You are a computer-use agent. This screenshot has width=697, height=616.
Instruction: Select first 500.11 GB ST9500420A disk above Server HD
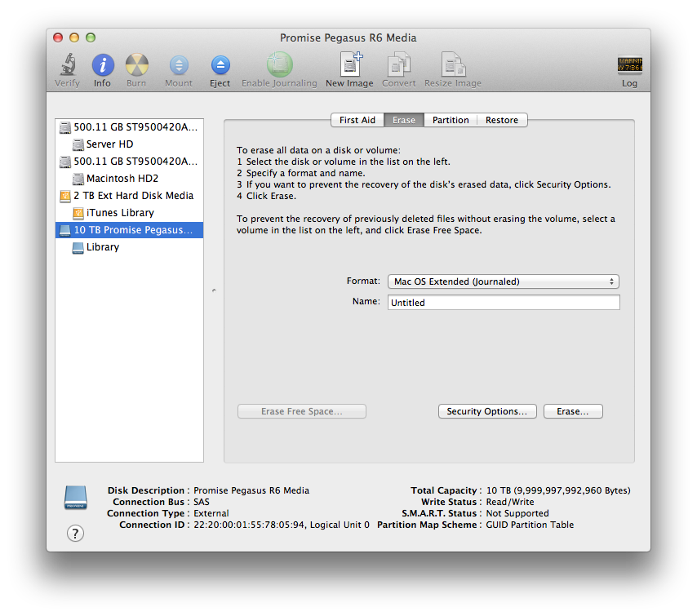(x=129, y=127)
